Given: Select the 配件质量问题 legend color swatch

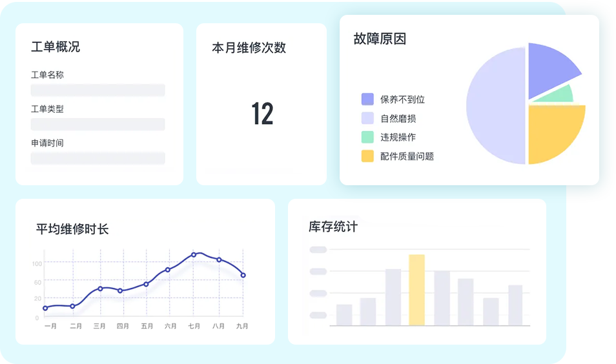Looking at the screenshot, I should point(367,156).
